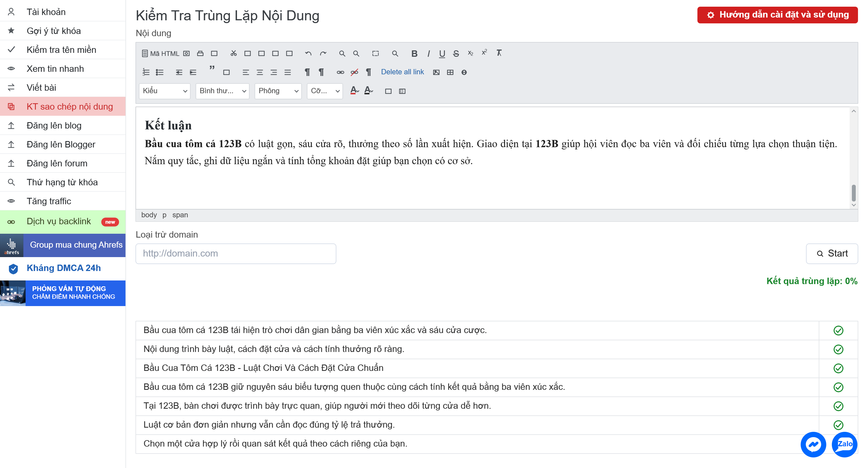
Task: Open the Messenger chat bubble
Action: point(813,445)
